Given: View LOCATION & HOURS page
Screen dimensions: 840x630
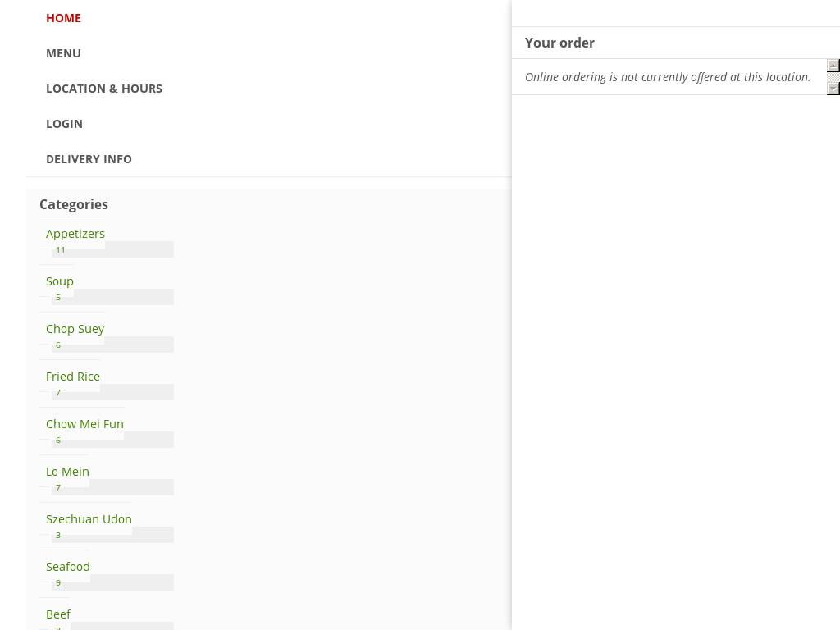Looking at the screenshot, I should pos(104,89).
